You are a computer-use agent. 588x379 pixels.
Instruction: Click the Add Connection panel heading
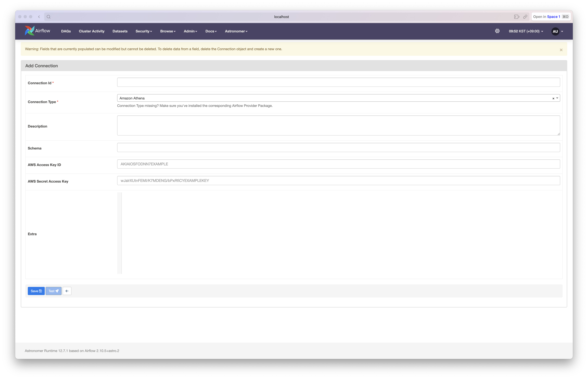pyautogui.click(x=42, y=66)
